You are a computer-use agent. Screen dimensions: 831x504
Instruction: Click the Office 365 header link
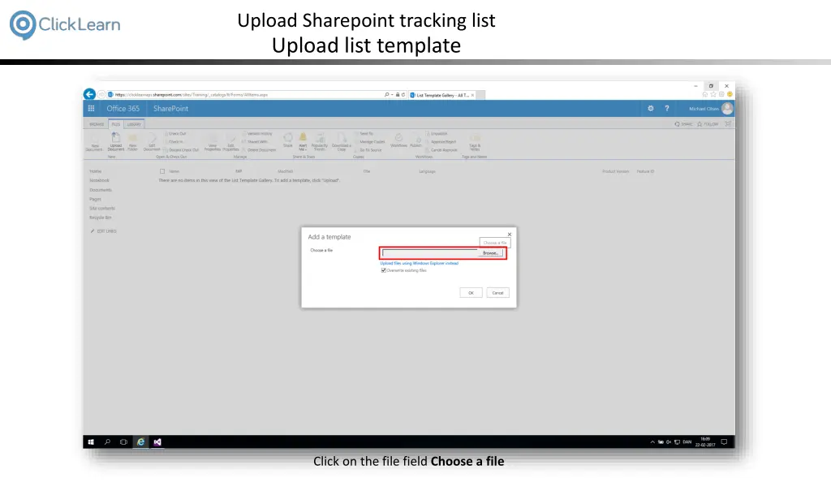pyautogui.click(x=123, y=109)
